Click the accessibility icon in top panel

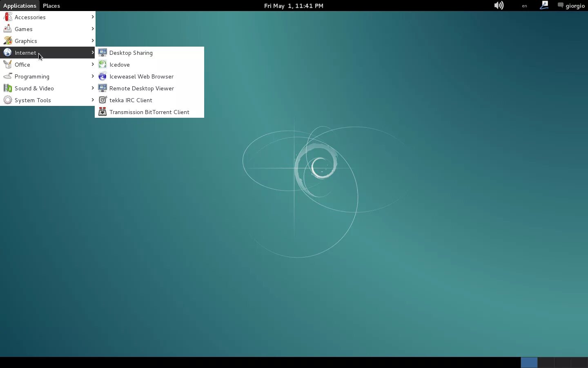pyautogui.click(x=544, y=5)
